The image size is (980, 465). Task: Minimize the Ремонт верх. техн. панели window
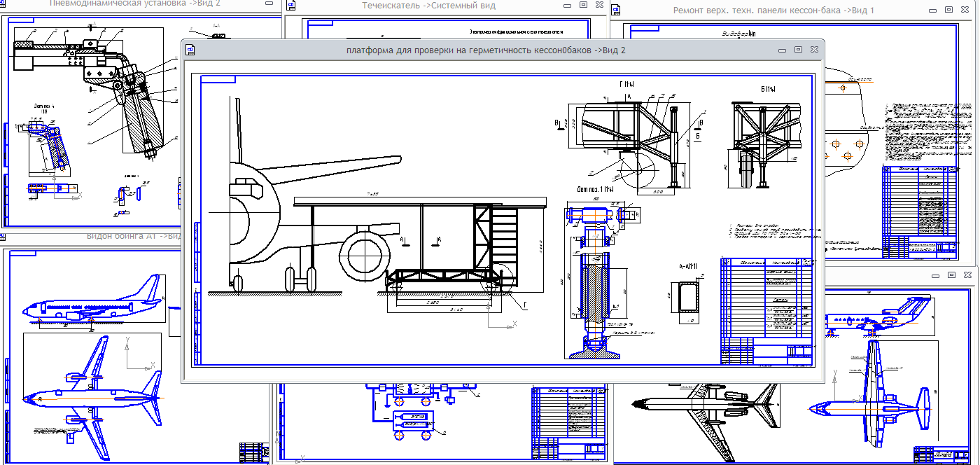tap(932, 11)
